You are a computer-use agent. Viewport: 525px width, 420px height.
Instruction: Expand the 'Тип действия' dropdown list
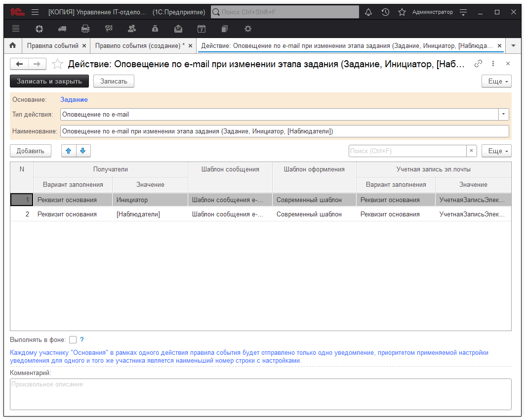(x=503, y=114)
